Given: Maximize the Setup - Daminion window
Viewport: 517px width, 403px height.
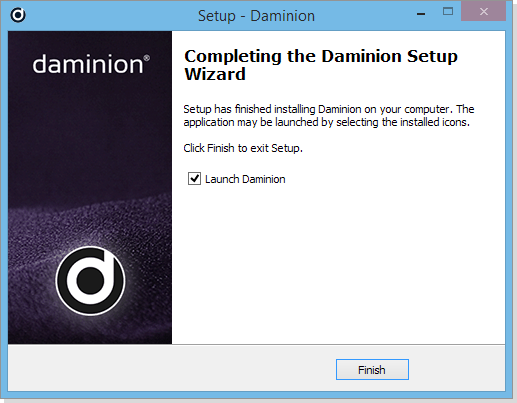Looking at the screenshot, I should click(x=448, y=12).
